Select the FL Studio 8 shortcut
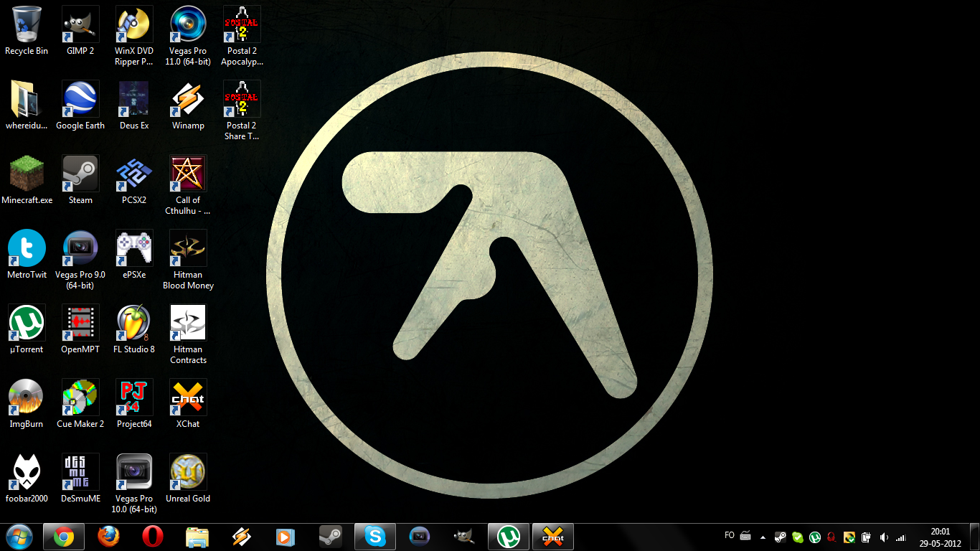This screenshot has height=551, width=980. click(x=134, y=330)
